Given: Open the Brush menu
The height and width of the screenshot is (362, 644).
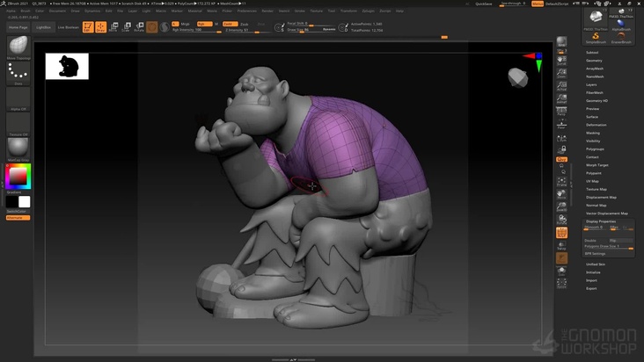Looking at the screenshot, I should coord(26,11).
